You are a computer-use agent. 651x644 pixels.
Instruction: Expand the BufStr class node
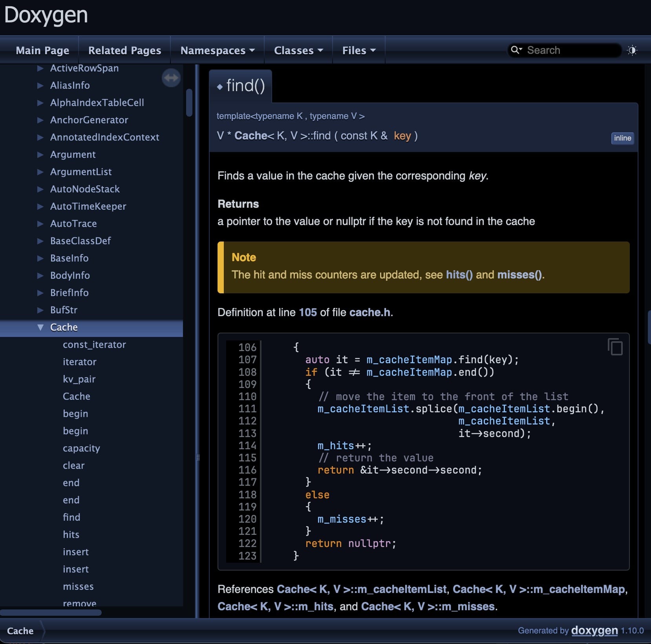pos(40,310)
